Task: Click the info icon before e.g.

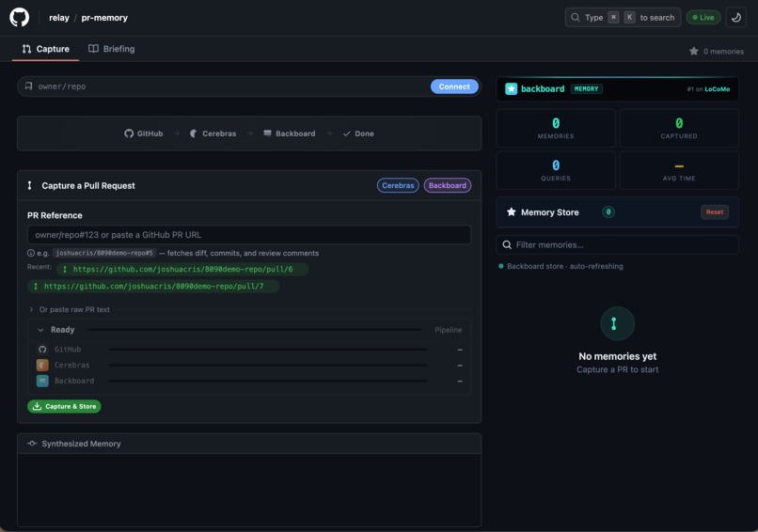Action: pyautogui.click(x=31, y=253)
